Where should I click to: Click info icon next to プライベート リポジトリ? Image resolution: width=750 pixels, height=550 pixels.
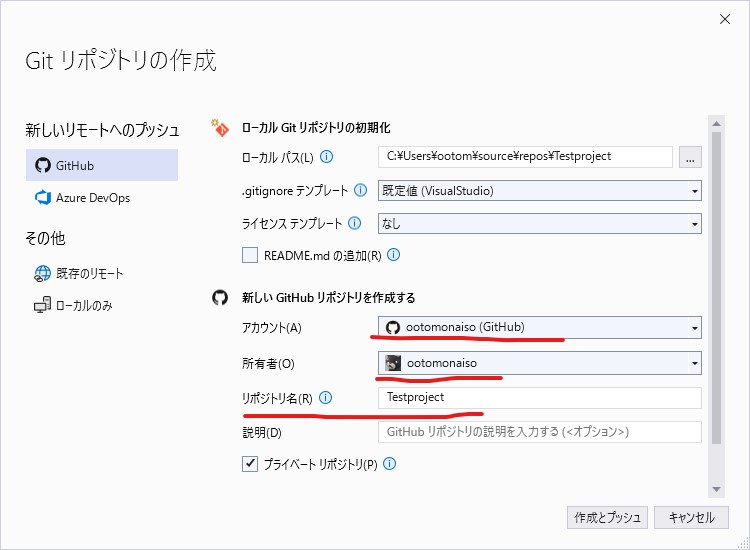coord(390,464)
